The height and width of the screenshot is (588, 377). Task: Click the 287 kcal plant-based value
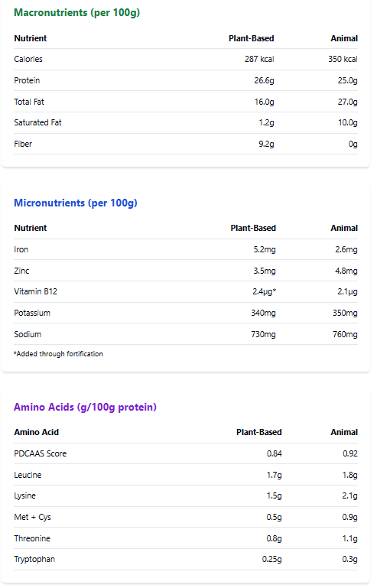(259, 59)
